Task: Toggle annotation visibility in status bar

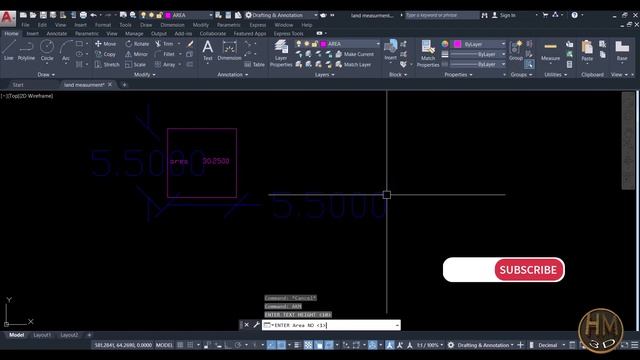Action: [x=390, y=345]
